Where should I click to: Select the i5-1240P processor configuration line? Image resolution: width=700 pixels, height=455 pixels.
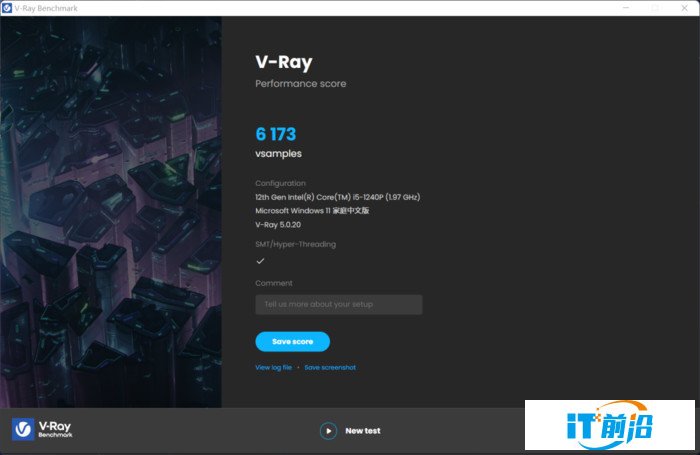(338, 197)
